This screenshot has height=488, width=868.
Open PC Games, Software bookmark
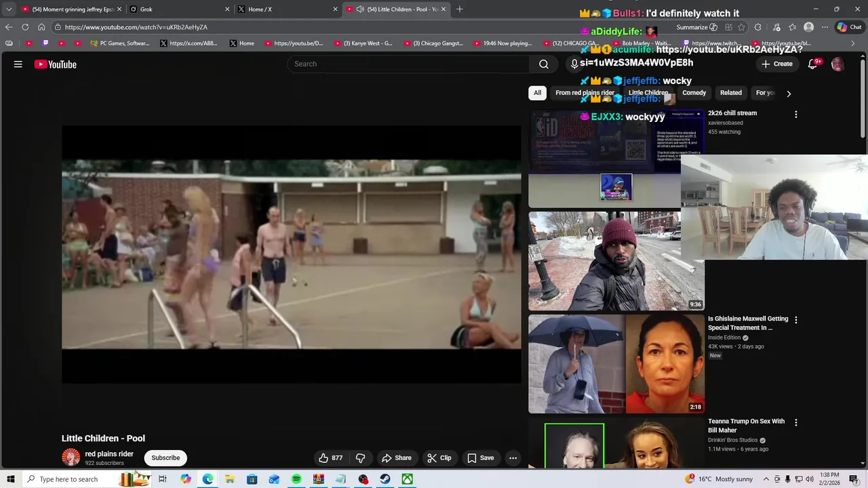pyautogui.click(x=119, y=43)
